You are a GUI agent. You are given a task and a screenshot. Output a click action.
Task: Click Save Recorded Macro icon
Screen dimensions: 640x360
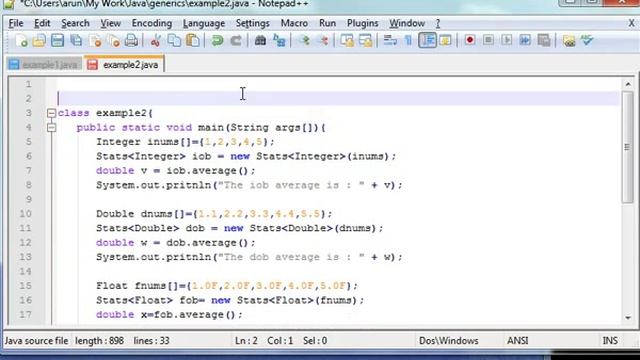(x=544, y=40)
